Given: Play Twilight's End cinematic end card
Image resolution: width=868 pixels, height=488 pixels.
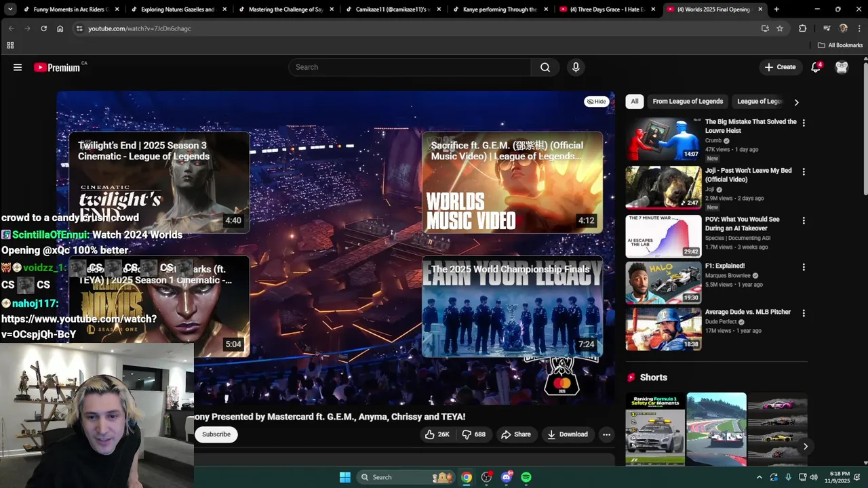Looking at the screenshot, I should tap(159, 182).
